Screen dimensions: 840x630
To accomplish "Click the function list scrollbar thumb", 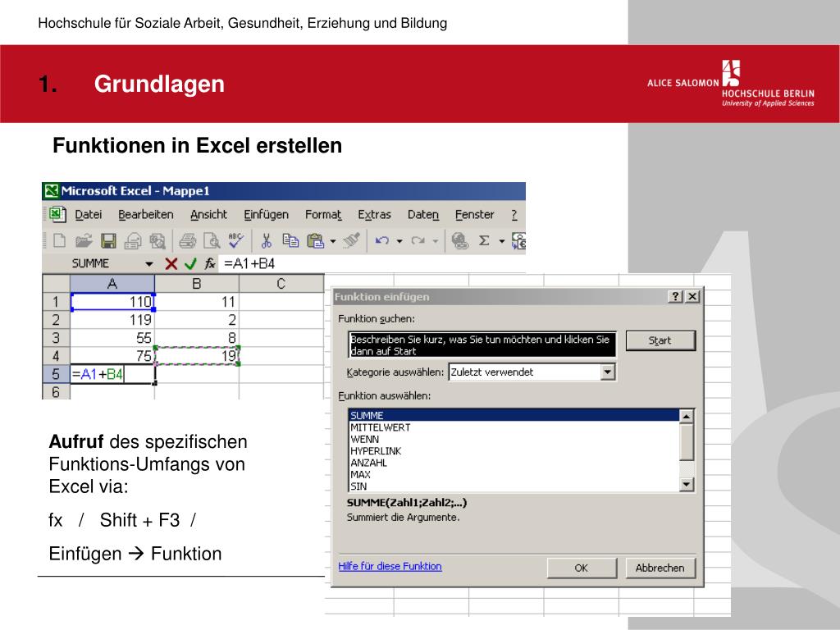I will tap(687, 442).
